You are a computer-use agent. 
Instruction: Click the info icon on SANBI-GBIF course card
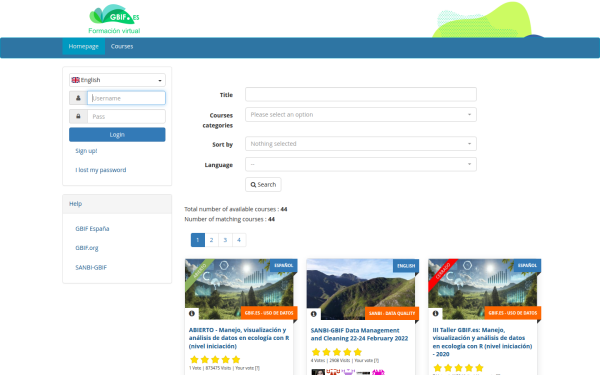coord(313,314)
